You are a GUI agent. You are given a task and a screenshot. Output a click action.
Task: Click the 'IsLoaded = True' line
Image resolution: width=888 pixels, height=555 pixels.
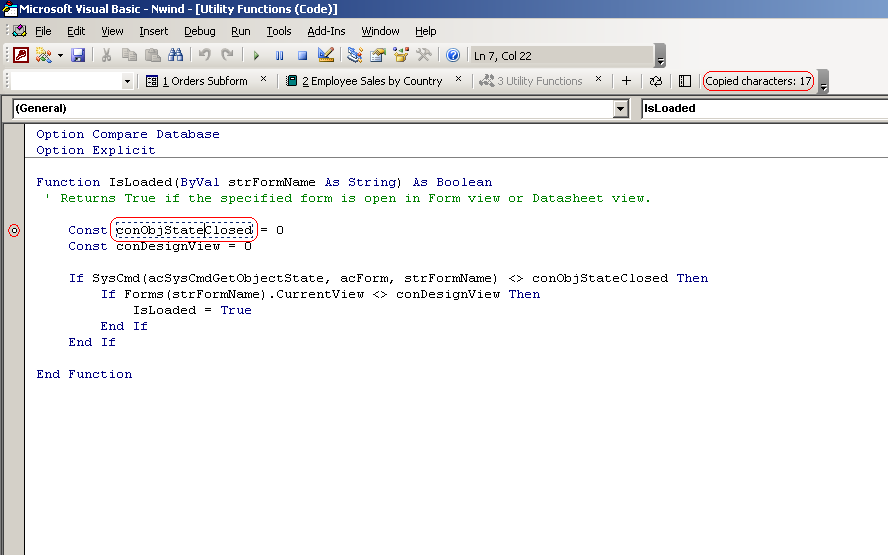[193, 310]
